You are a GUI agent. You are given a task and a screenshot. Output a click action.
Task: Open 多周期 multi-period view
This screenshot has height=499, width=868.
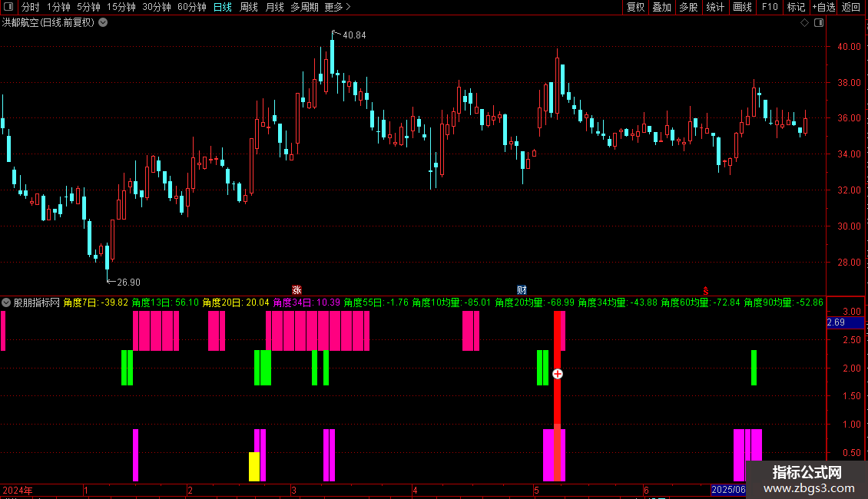304,7
